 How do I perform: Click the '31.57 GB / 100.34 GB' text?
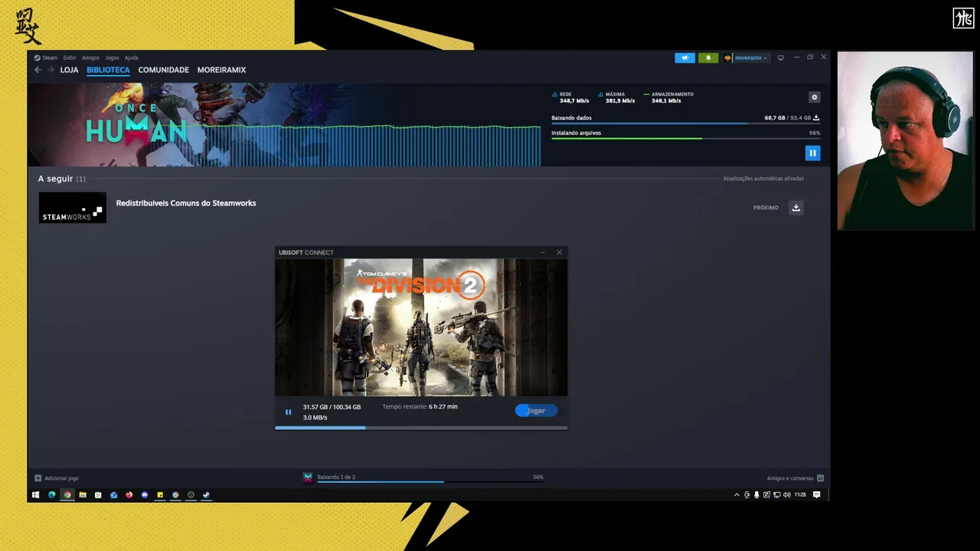click(332, 407)
